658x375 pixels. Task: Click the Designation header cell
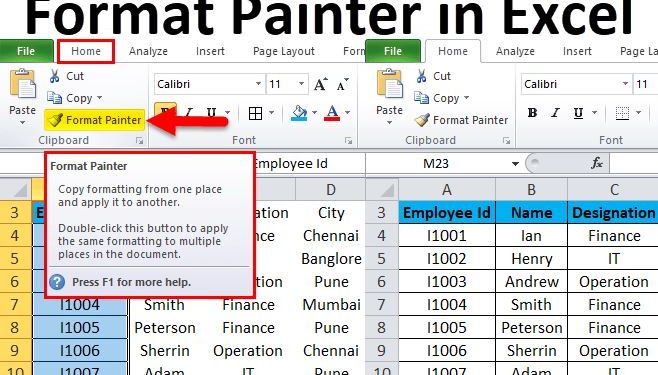[x=613, y=213]
